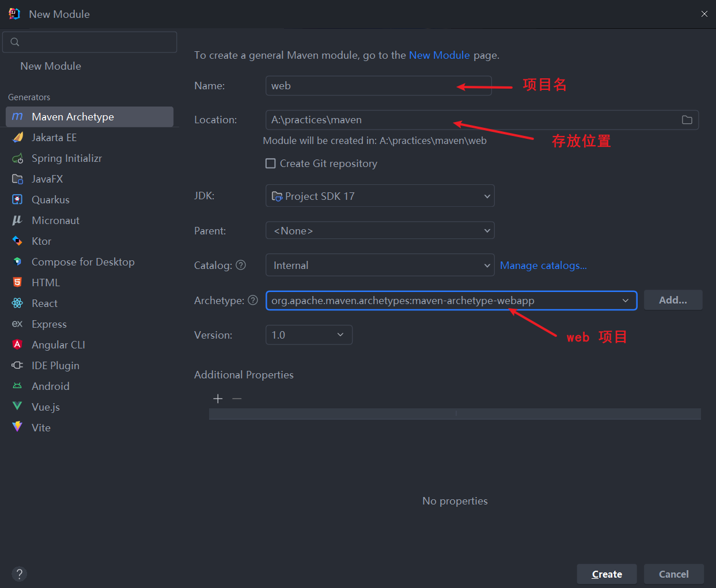716x588 pixels.
Task: Select Compose for Desktop generator
Action: [89, 262]
